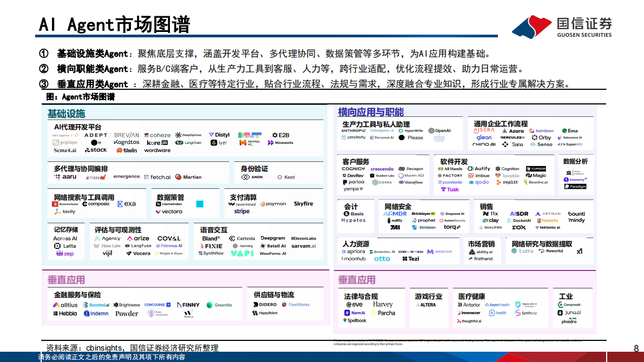This screenshot has width=644, height=362.
Task: Click the cohere logo
Action: coord(157,135)
